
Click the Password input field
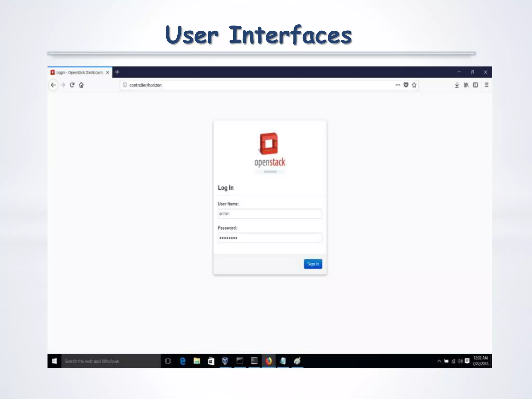click(x=270, y=238)
